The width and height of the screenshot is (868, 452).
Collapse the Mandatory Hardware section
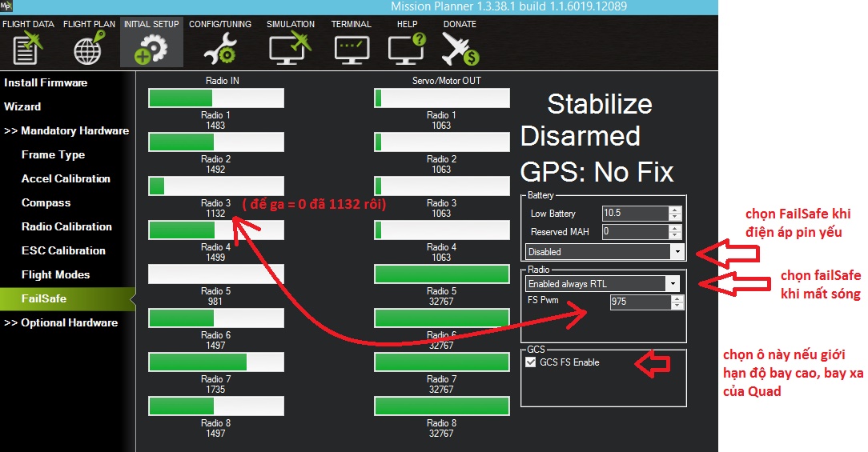66,130
